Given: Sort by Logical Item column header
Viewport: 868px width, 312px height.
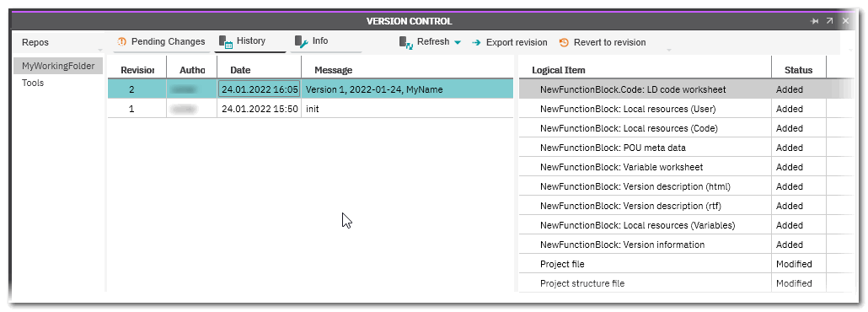Looking at the screenshot, I should click(559, 70).
